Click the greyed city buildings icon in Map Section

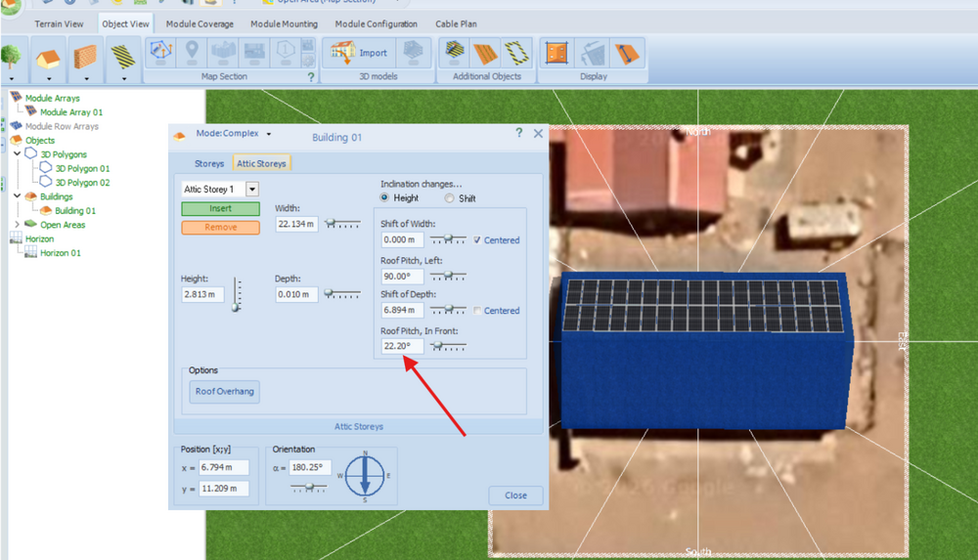(223, 52)
